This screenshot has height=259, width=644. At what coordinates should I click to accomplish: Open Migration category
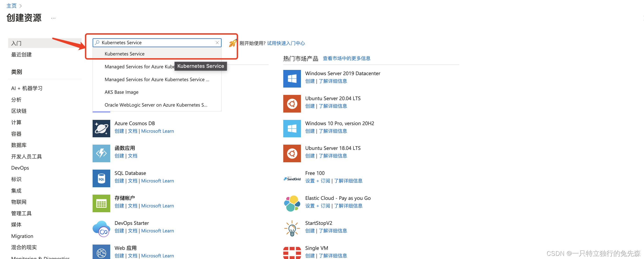[x=22, y=236]
